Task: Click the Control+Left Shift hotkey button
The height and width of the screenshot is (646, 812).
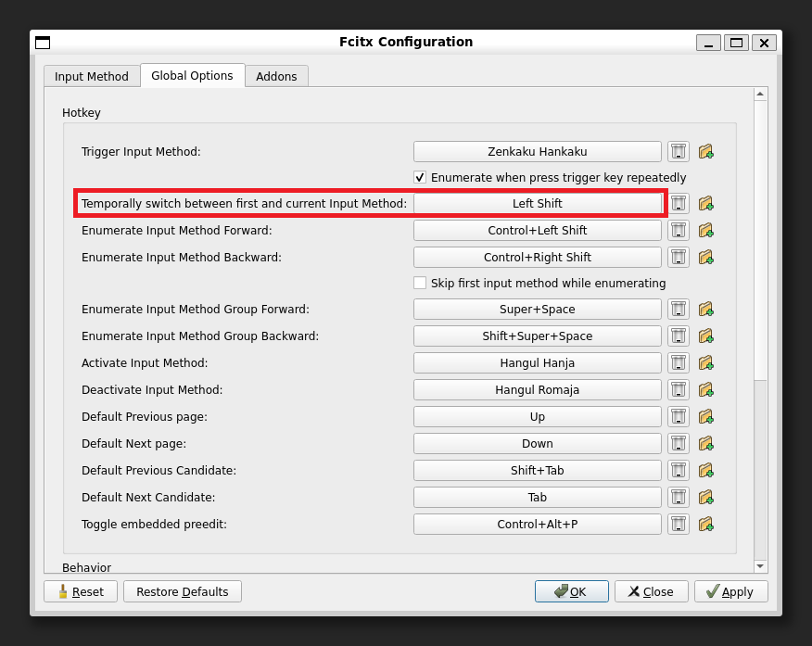Action: point(538,231)
